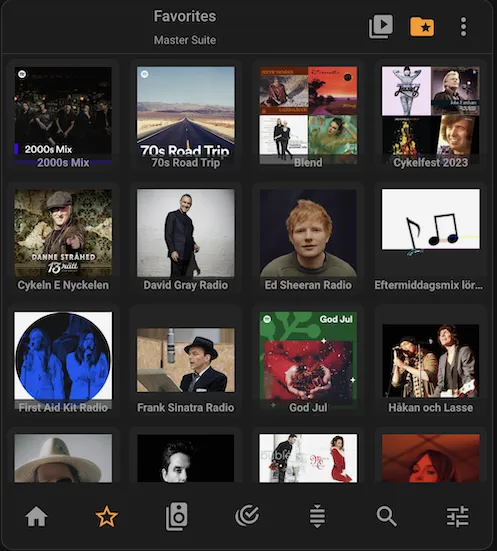
Task: Start Ed Sheeran Radio
Action: coord(308,239)
